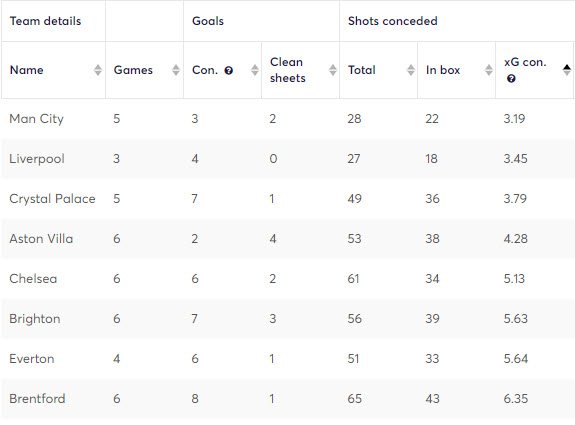Select the Man City row name
This screenshot has width=575, height=425.
[37, 119]
